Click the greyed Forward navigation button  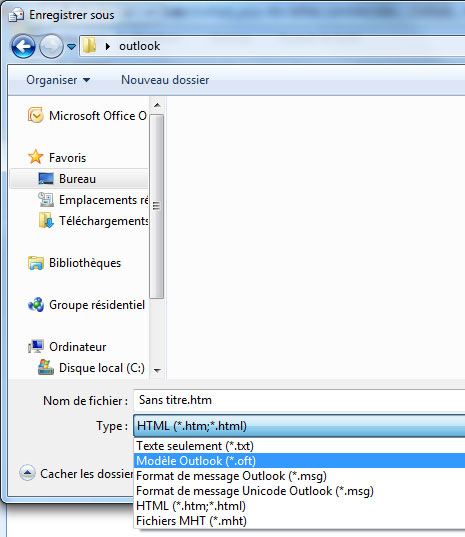tap(51, 46)
